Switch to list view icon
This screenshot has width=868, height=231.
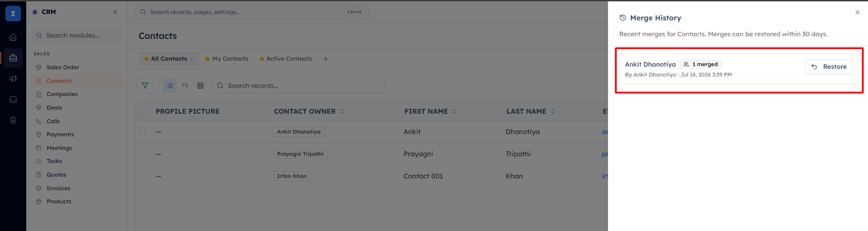click(x=170, y=86)
